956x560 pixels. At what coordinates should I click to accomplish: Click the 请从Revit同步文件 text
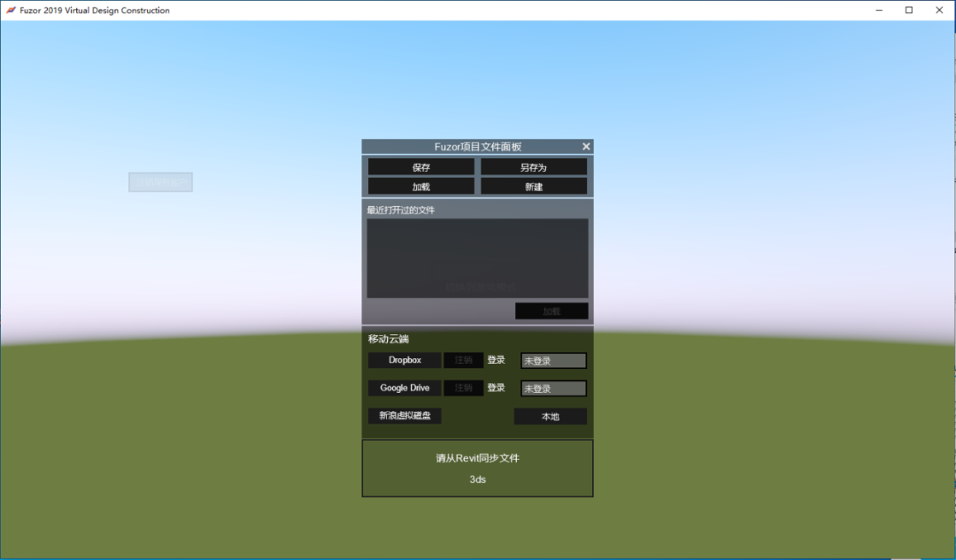[477, 458]
